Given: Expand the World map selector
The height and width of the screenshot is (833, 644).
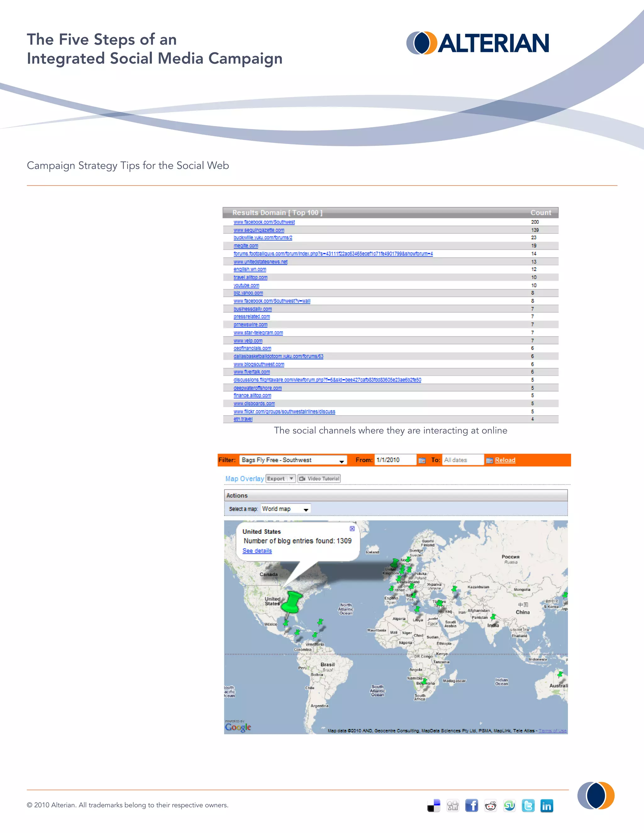Looking at the screenshot, I should click(286, 509).
